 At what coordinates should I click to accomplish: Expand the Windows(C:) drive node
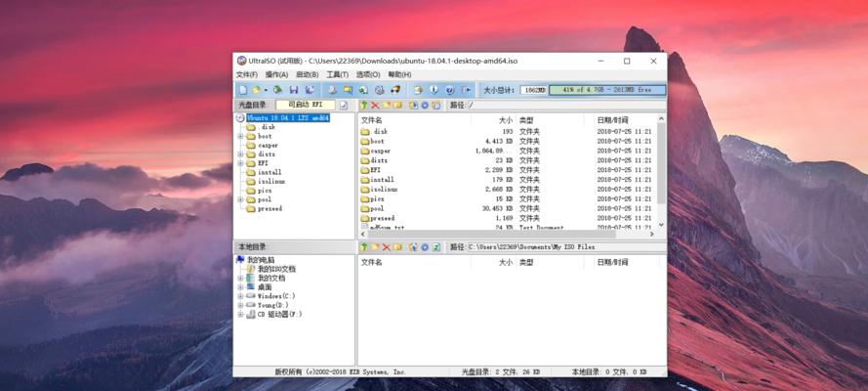pos(240,296)
